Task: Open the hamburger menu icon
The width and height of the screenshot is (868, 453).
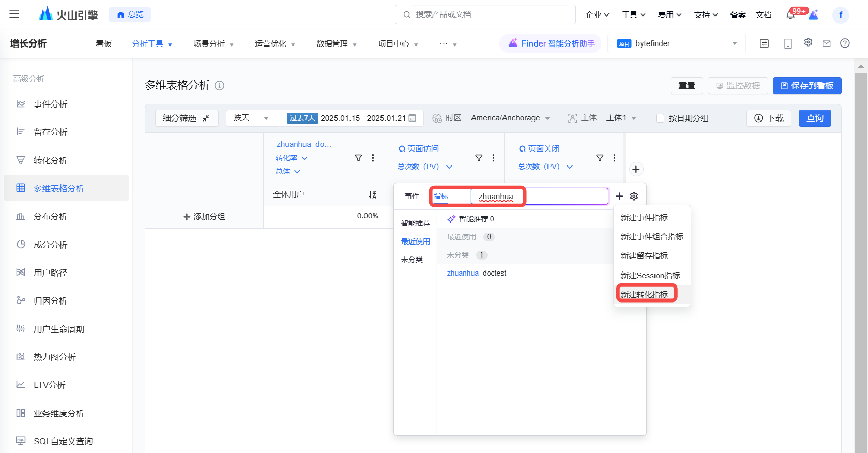Action: pyautogui.click(x=14, y=14)
